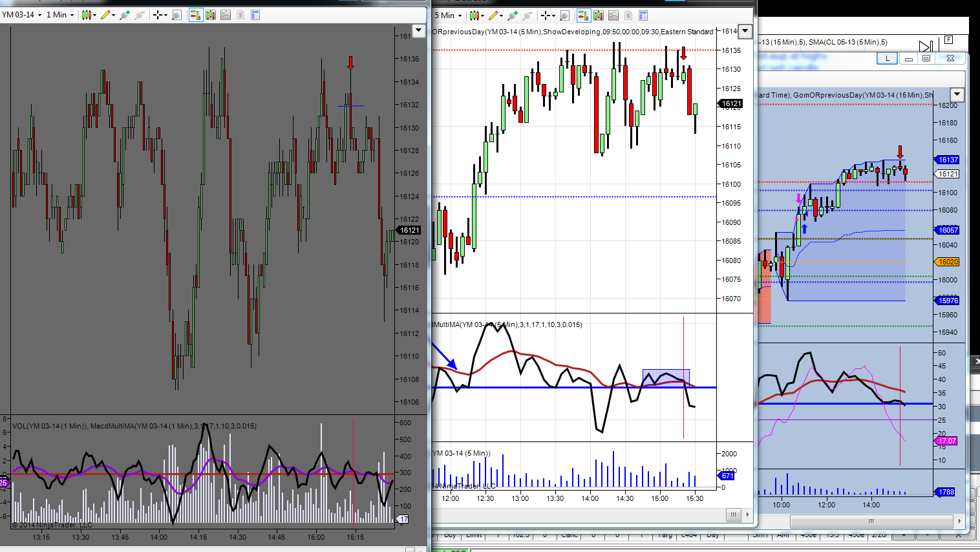Open Indicators dialog in 1 Min chart
The image size is (980, 552).
click(x=226, y=15)
